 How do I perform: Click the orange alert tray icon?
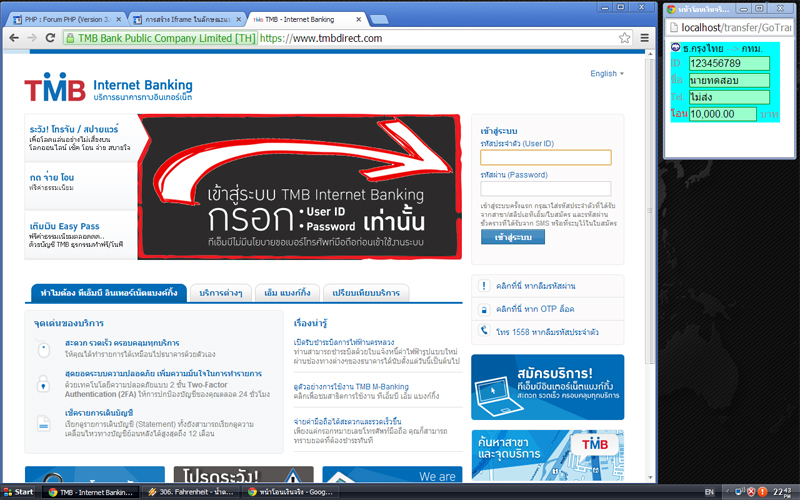click(x=762, y=492)
